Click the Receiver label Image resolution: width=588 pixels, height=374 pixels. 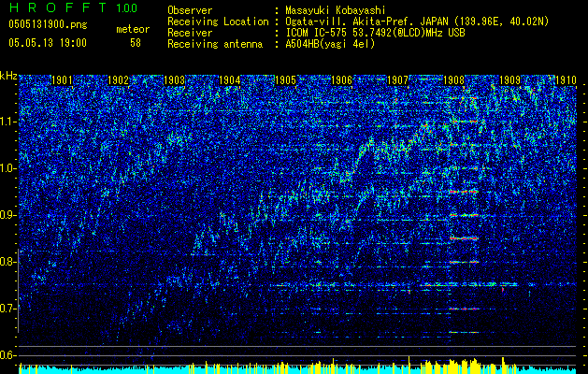click(x=190, y=33)
